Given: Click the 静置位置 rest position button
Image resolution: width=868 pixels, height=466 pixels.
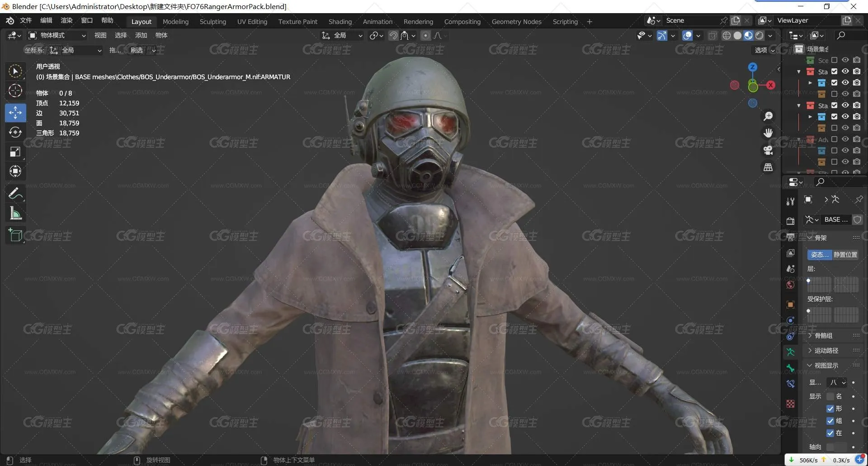Looking at the screenshot, I should click(845, 255).
